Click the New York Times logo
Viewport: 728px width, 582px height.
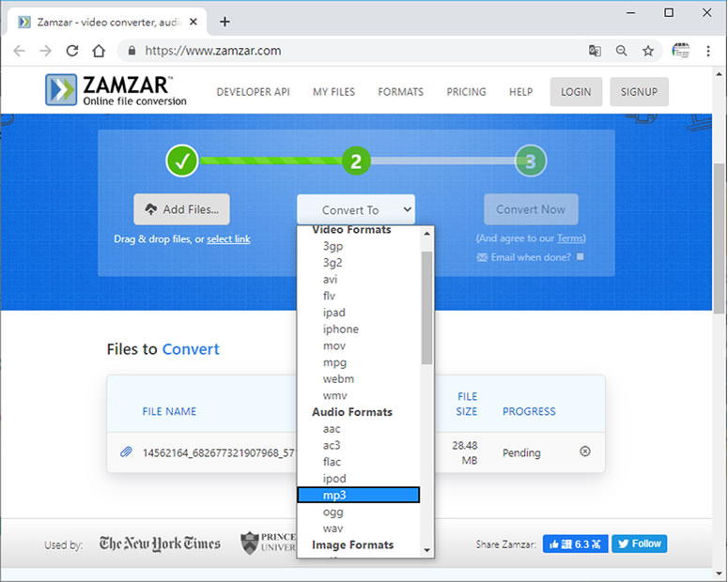point(160,544)
